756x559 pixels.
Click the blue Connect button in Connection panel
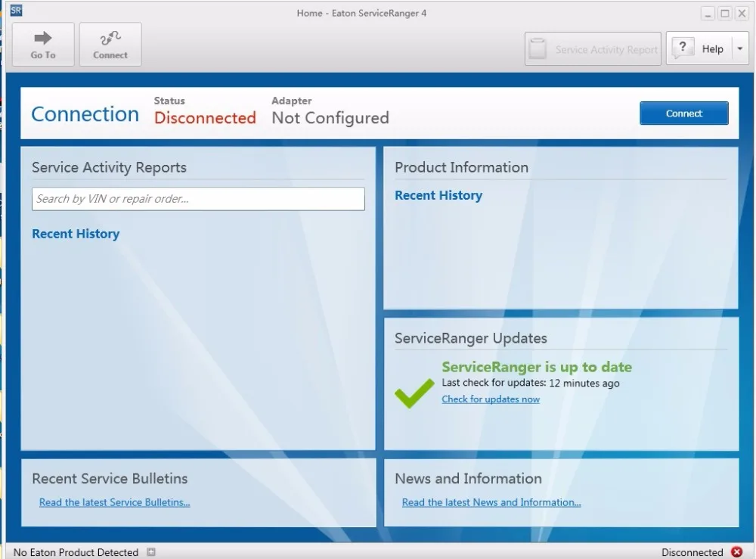pos(683,113)
